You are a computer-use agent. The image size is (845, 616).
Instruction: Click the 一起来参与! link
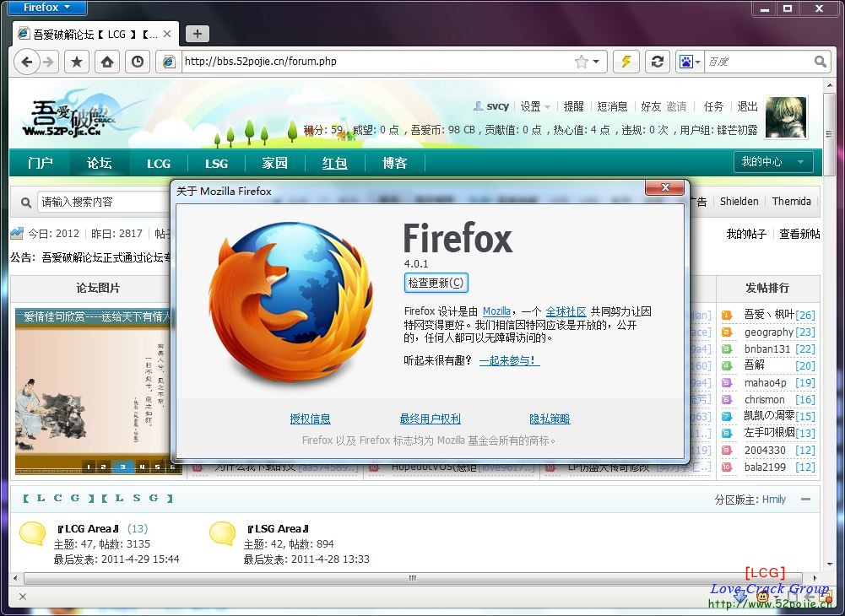[509, 360]
